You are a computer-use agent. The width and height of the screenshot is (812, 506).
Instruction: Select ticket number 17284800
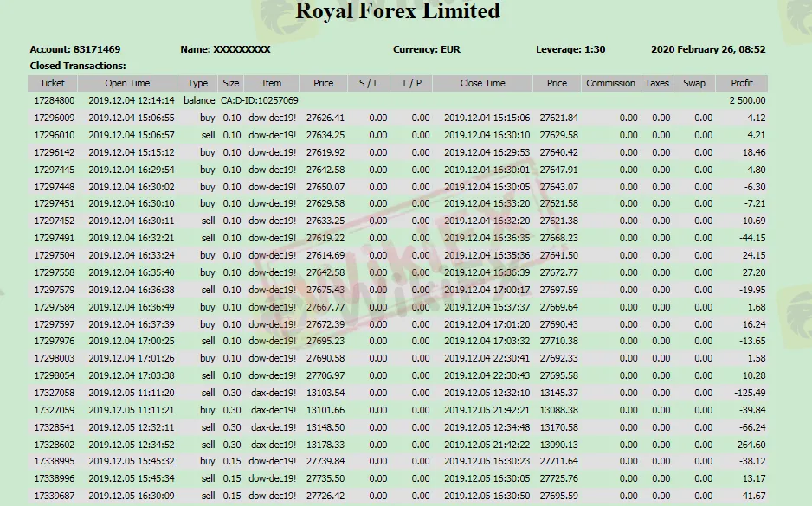click(x=55, y=100)
